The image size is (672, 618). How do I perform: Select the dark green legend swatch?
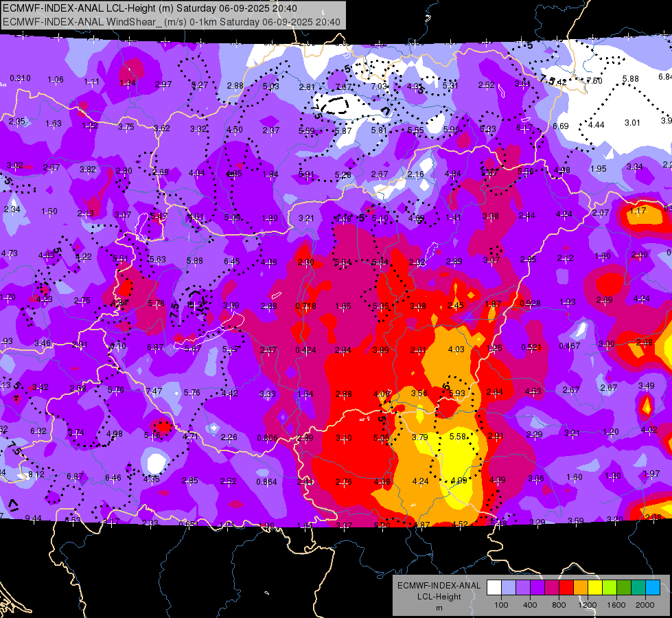[624, 587]
